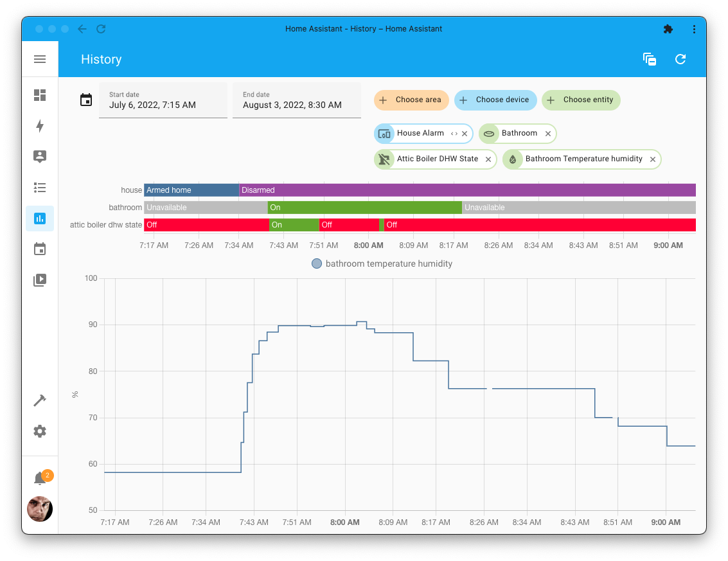Click the notifications bell with badge
Image resolution: width=728 pixels, height=561 pixels.
tap(40, 478)
